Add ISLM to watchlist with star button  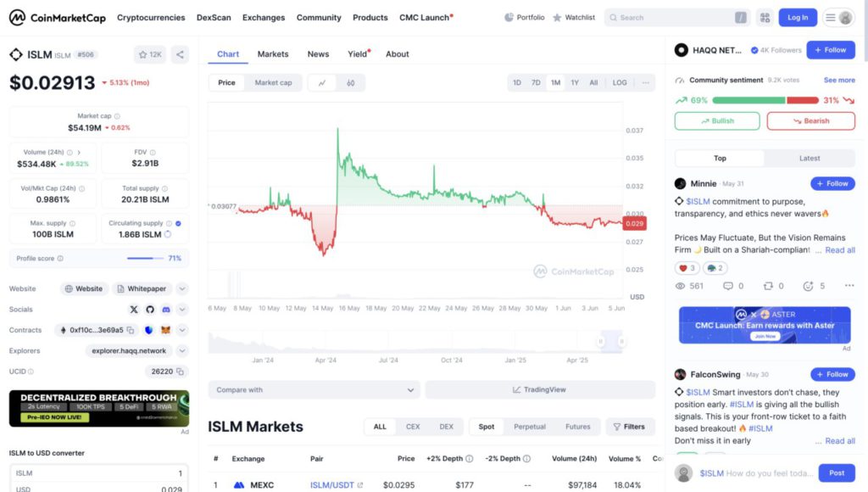[150, 54]
